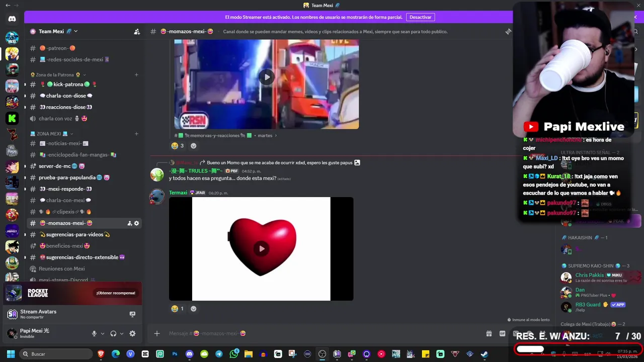
Task: Open Telegram from taskbar
Action: (219, 354)
